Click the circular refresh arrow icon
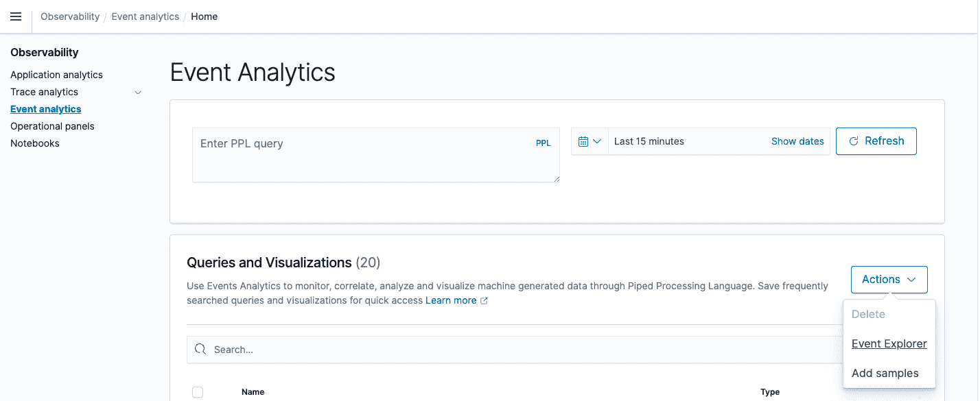Screen dimensions: 980x401 coord(853,141)
